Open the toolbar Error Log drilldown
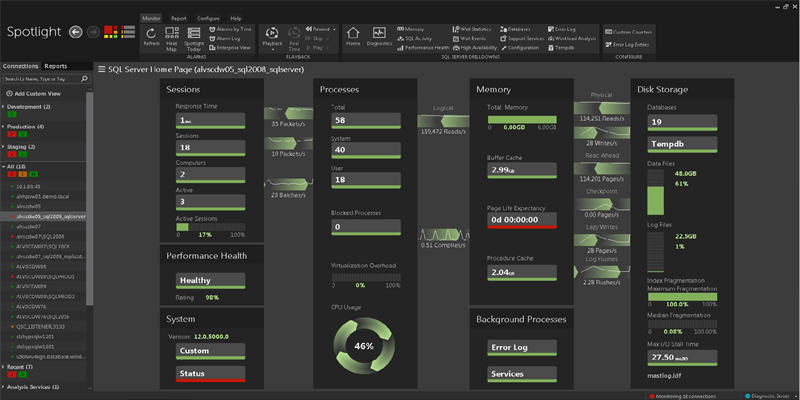The image size is (800, 400). pos(561,29)
